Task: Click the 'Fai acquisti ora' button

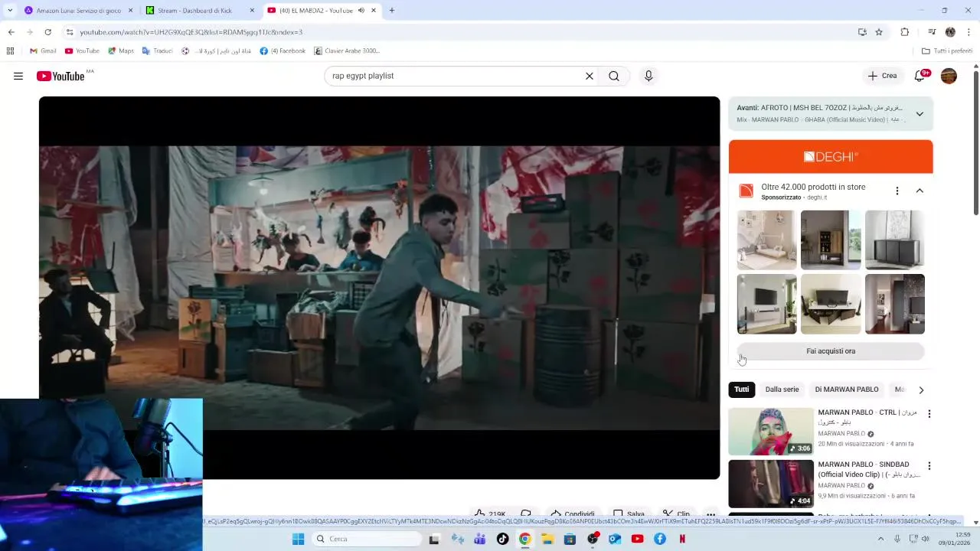Action: pyautogui.click(x=831, y=351)
